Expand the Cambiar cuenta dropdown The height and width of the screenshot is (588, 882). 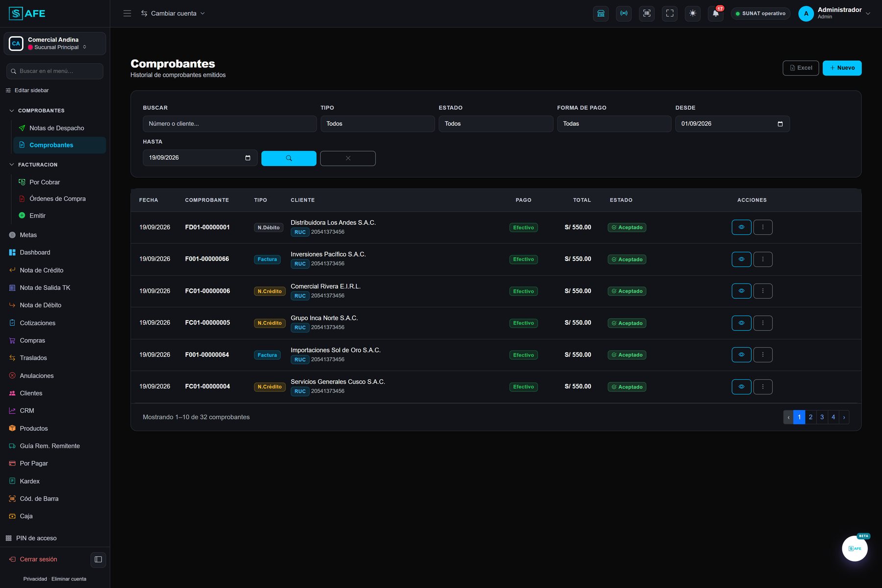coord(173,13)
